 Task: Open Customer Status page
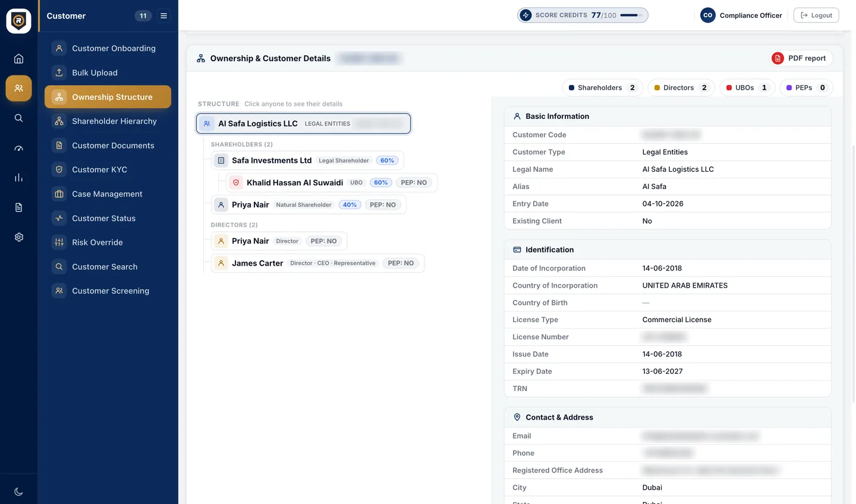108,218
